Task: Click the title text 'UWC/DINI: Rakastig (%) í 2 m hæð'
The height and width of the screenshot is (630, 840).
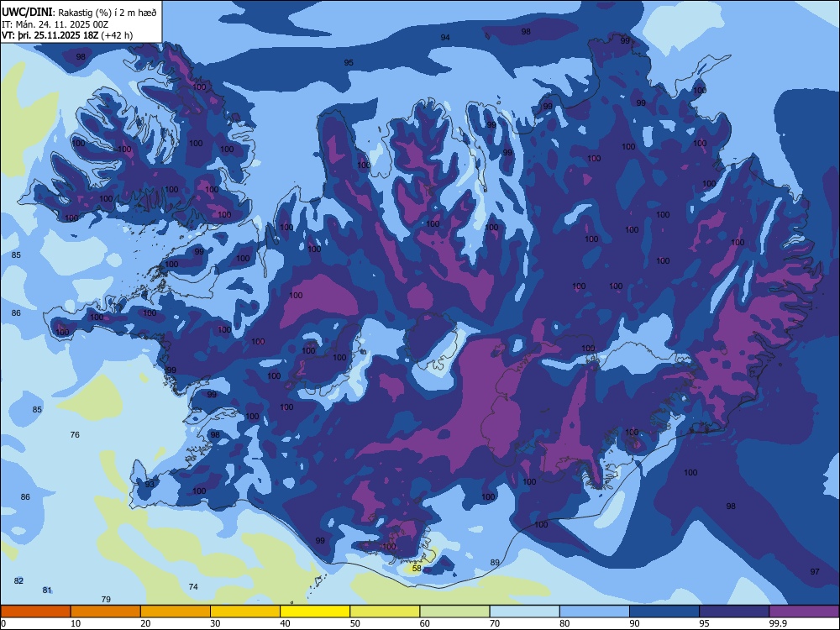Action: point(79,13)
